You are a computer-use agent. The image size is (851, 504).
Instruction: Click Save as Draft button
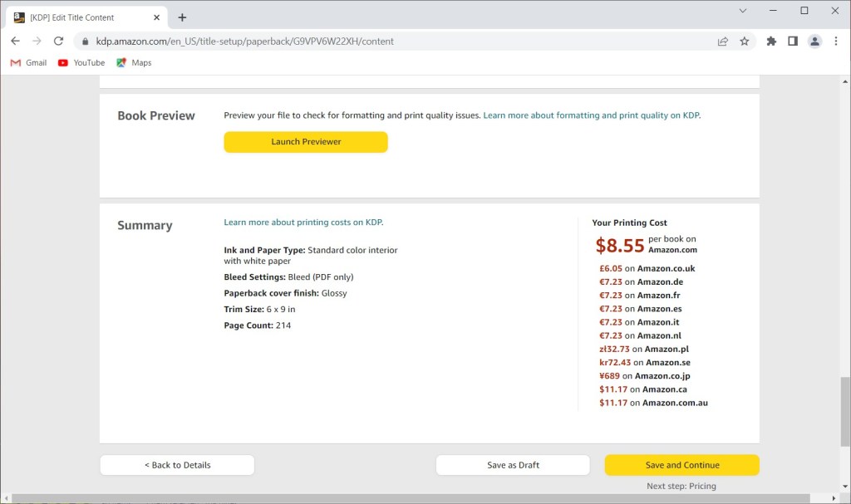click(x=513, y=465)
